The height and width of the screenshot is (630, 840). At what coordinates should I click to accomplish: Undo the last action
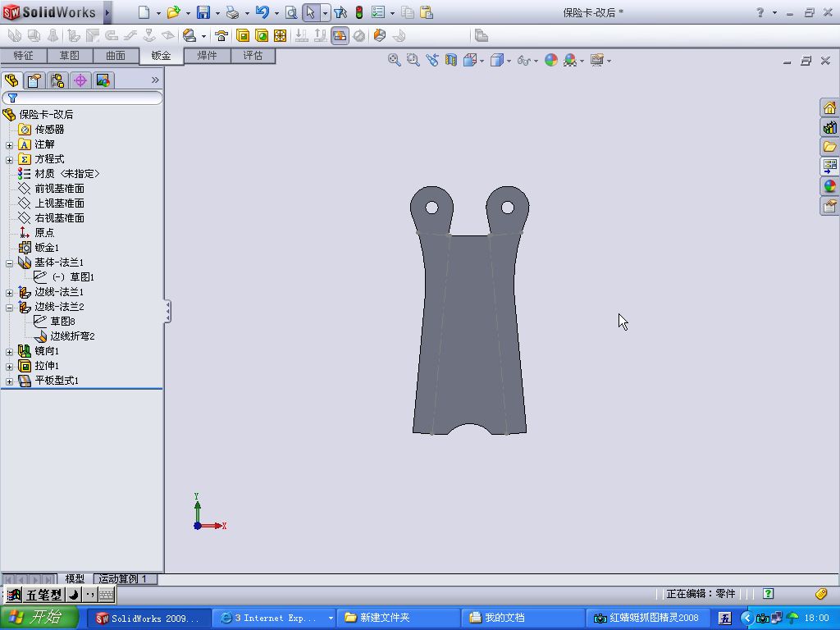click(262, 12)
